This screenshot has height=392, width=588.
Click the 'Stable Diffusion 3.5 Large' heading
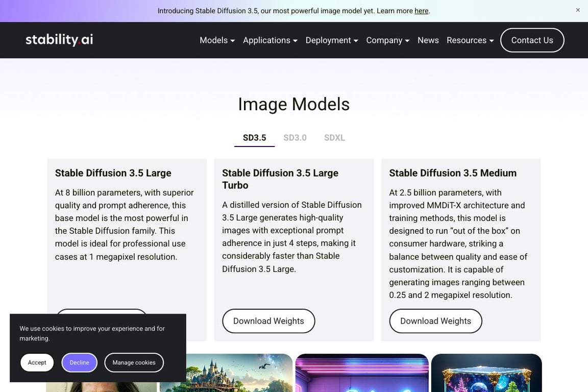pos(113,173)
